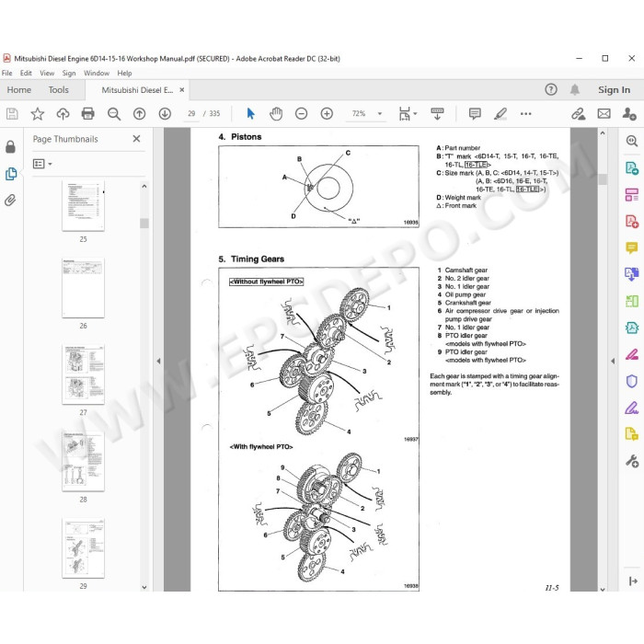644x644 pixels.
Task: Zoom out with the minus icon
Action: 301,113
